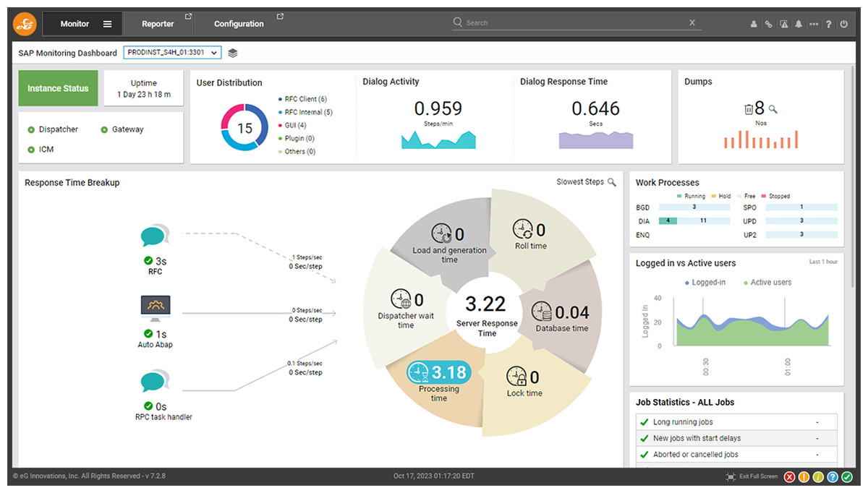Image resolution: width=868 pixels, height=493 pixels.
Task: Toggle Plugin legend entry
Action: (296, 138)
